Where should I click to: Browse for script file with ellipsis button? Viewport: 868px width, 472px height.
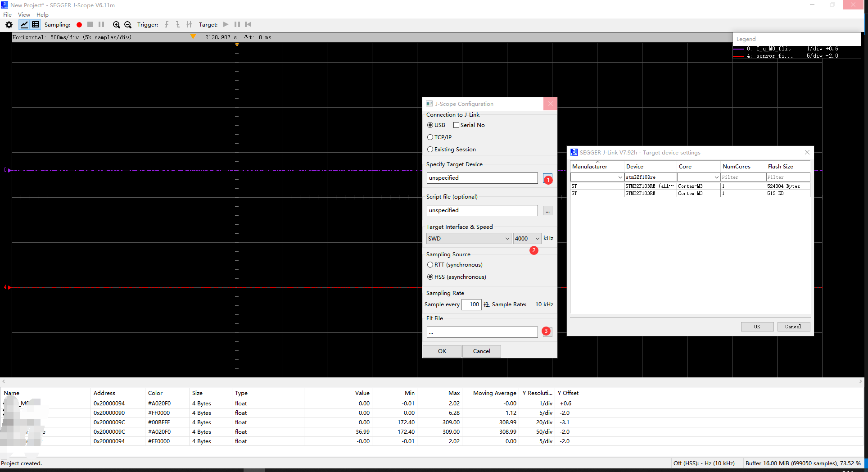(x=547, y=211)
